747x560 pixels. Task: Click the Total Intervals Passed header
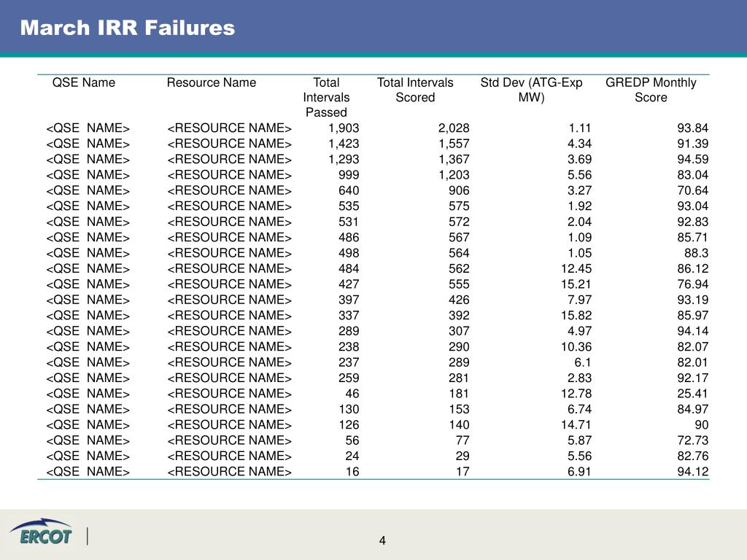[326, 97]
